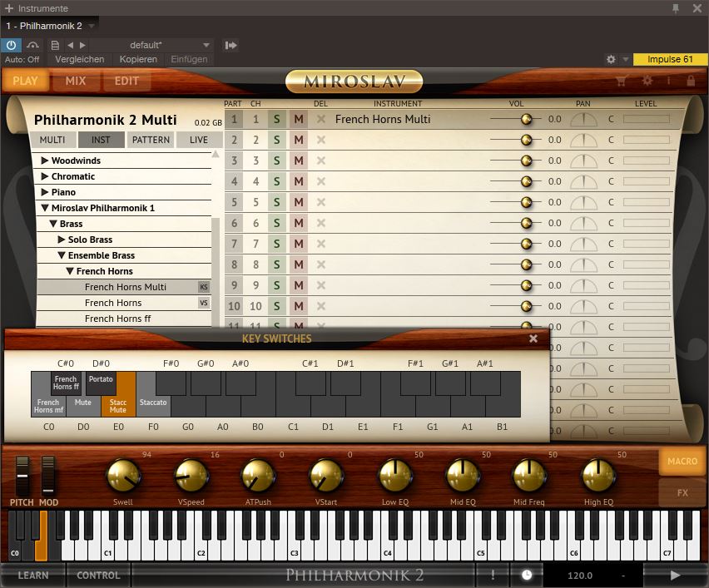Collapse the Miroslav Philharmonik 1 folder
Viewport: 709px width, 588px height.
point(45,208)
